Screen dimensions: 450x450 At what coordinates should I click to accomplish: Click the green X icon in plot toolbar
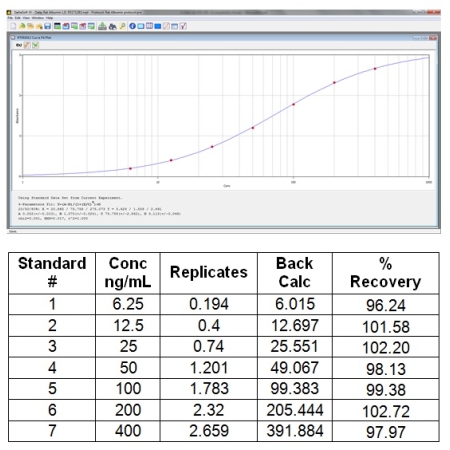[x=36, y=45]
